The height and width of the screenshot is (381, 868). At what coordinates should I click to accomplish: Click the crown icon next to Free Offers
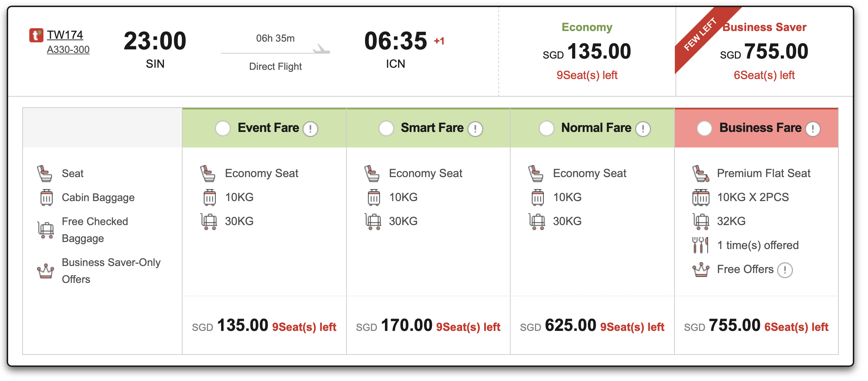[x=701, y=269]
